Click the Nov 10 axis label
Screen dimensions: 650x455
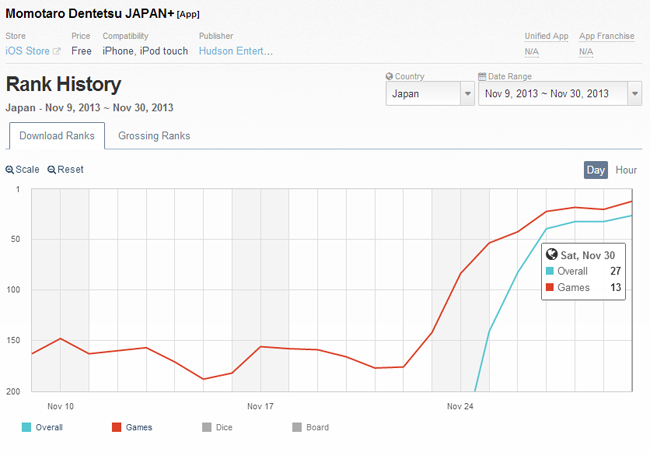pyautogui.click(x=61, y=406)
